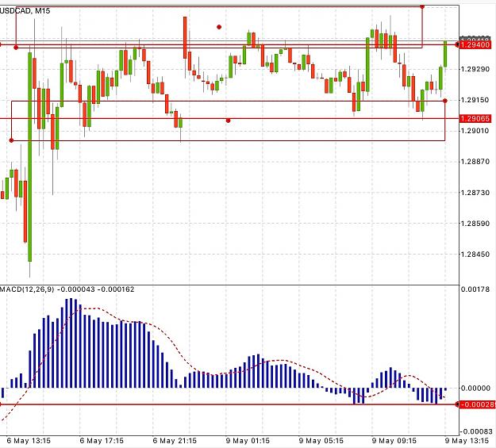The height and width of the screenshot is (448, 496).
Task: Click the MACD(12,26,9) indicator label
Action: tap(27, 289)
